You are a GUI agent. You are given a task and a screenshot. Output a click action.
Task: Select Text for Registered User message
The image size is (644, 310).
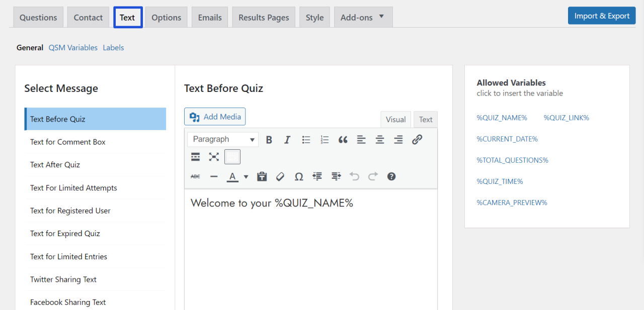coord(95,211)
